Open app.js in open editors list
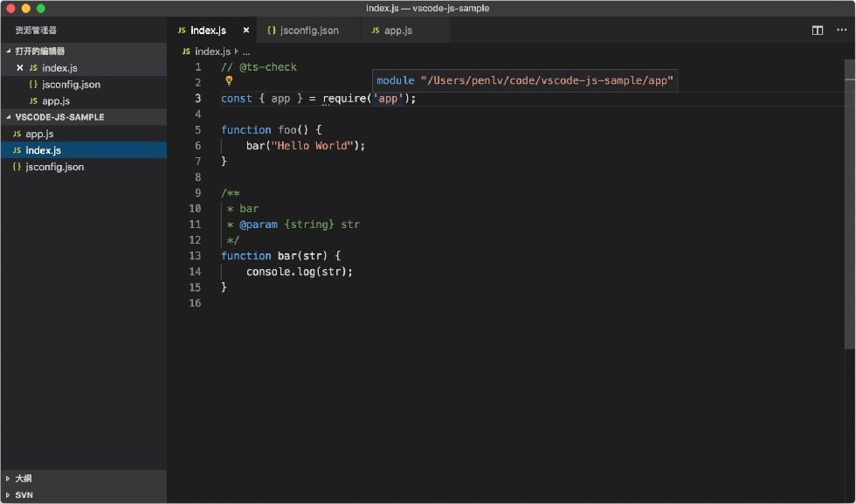The width and height of the screenshot is (856, 504). 84,100
